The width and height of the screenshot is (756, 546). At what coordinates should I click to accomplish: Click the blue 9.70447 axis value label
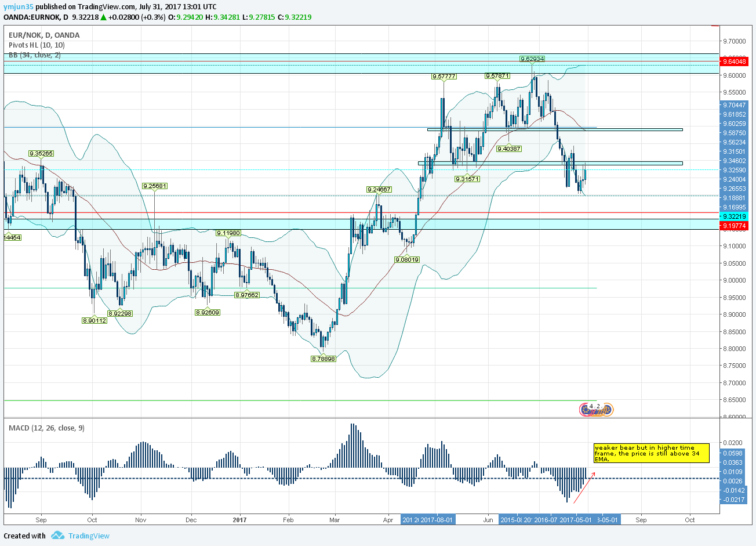734,105
